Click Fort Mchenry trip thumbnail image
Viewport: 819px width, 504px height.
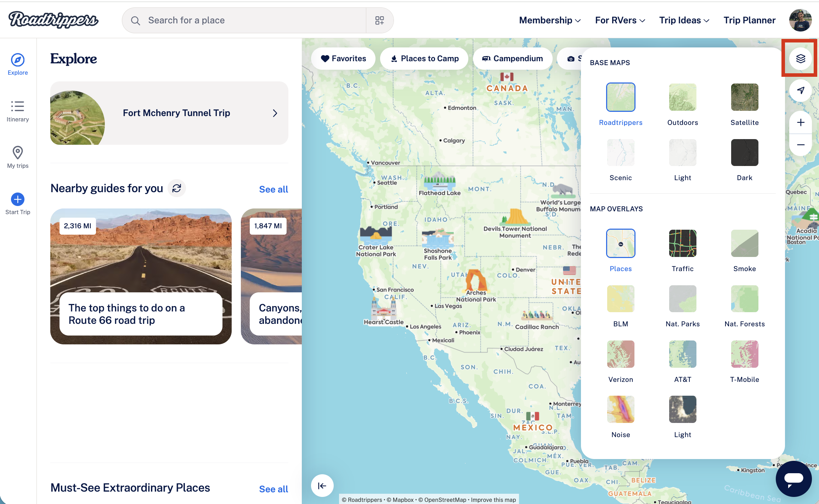pyautogui.click(x=77, y=118)
